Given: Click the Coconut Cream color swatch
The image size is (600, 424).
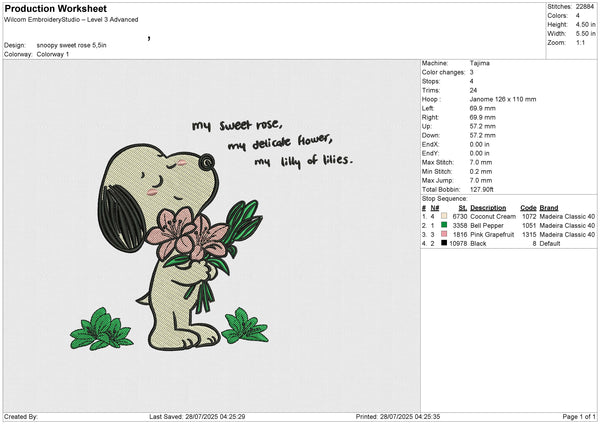Looking at the screenshot, I should (444, 216).
